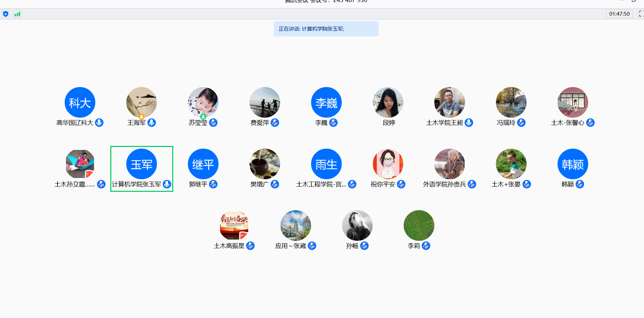Enter full screen using the corner icon
This screenshot has height=318, width=644.
(x=641, y=14)
